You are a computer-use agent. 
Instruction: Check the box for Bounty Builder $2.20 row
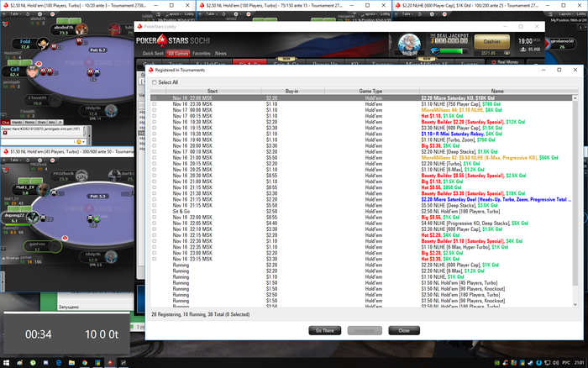154,123
